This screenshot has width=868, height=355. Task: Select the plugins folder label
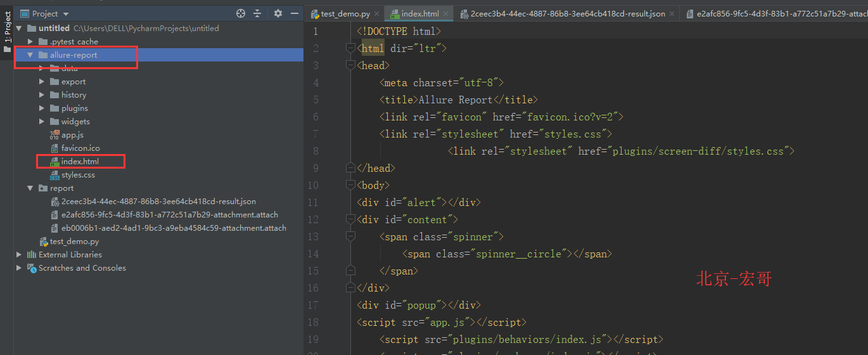pos(75,108)
